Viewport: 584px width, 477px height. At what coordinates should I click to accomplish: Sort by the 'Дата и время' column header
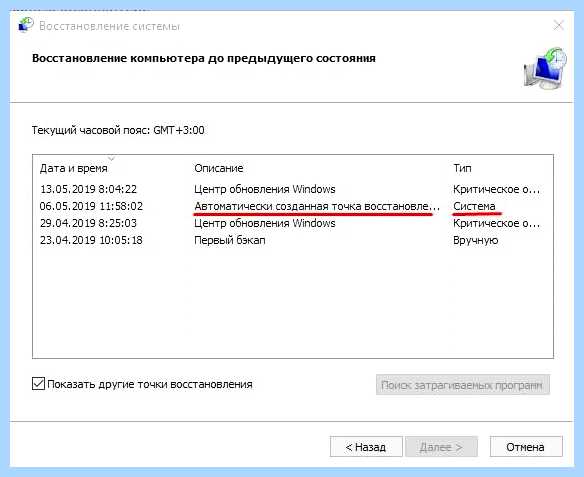point(74,168)
